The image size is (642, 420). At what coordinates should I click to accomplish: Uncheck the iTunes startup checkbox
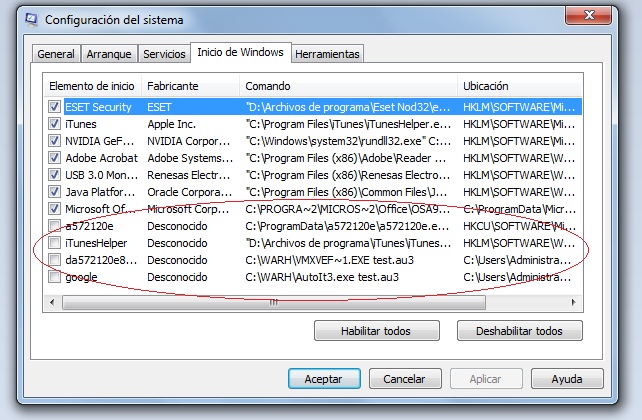[54, 124]
